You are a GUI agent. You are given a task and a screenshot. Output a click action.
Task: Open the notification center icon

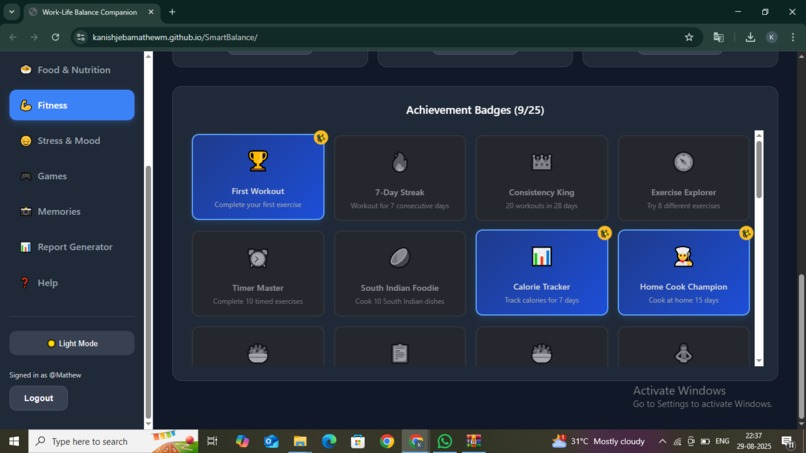point(787,441)
